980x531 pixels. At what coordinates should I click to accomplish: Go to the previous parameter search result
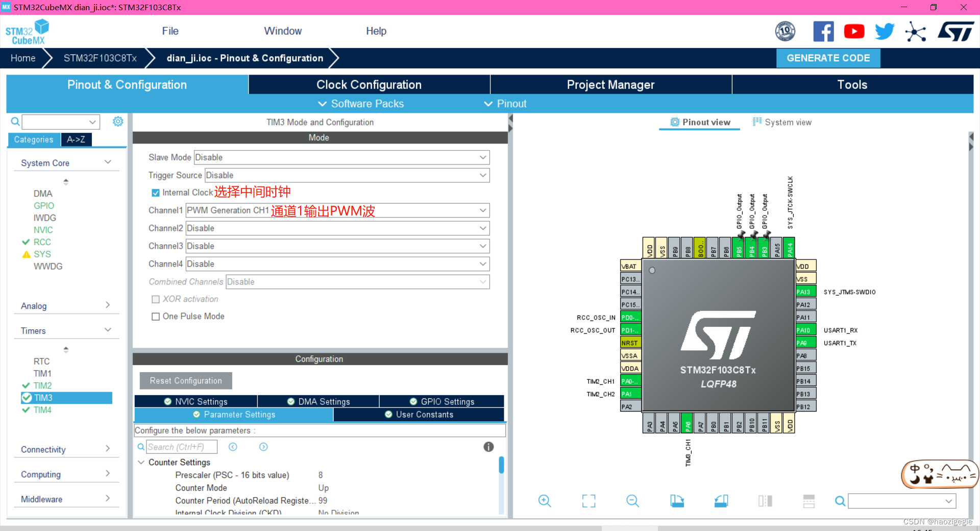tap(233, 447)
